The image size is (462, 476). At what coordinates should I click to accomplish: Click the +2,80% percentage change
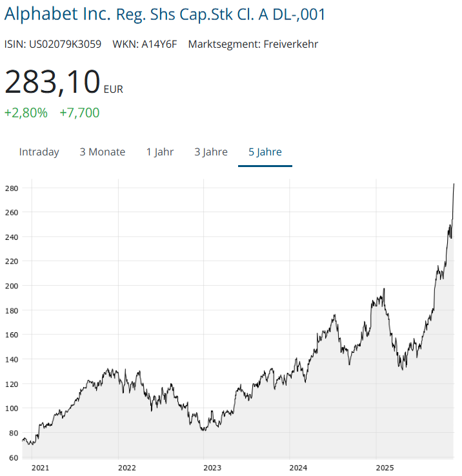click(x=26, y=113)
